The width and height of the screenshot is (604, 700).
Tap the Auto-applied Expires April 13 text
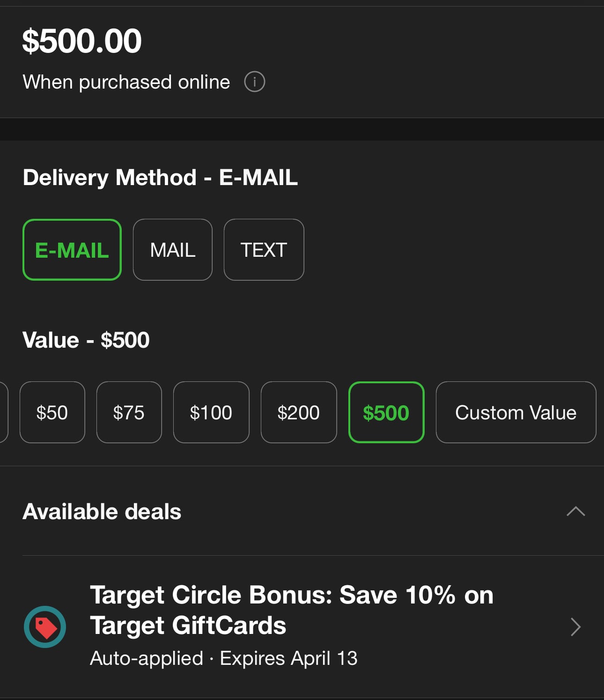pyautogui.click(x=224, y=658)
